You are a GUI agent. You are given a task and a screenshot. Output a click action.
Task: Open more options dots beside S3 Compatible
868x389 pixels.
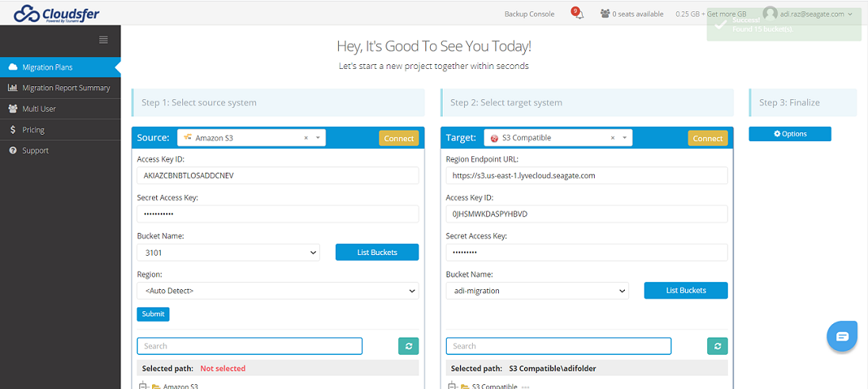[525, 387]
